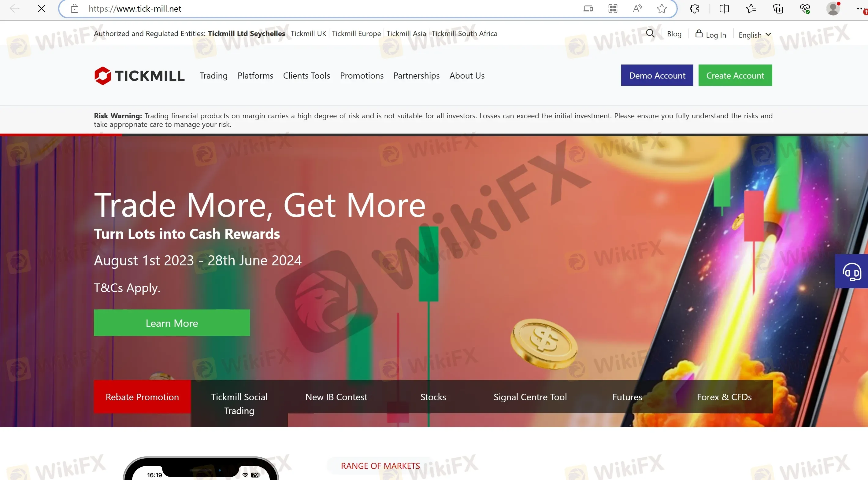The height and width of the screenshot is (480, 868).
Task: Click the Futures promotions tab item
Action: coord(627,397)
